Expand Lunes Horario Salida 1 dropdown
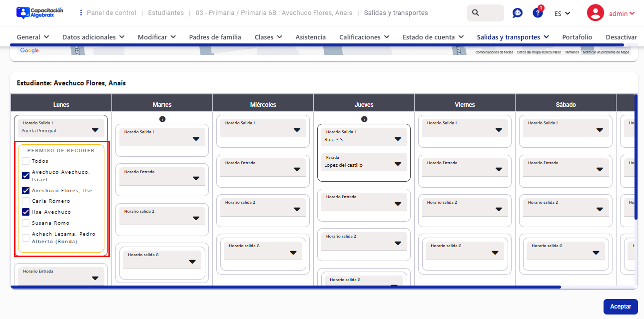 click(x=95, y=130)
